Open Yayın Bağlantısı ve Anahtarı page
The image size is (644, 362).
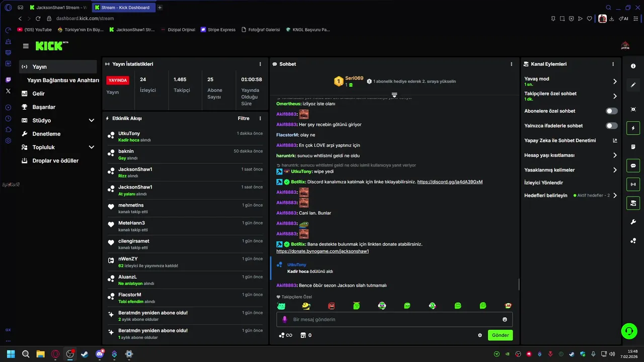click(x=63, y=80)
